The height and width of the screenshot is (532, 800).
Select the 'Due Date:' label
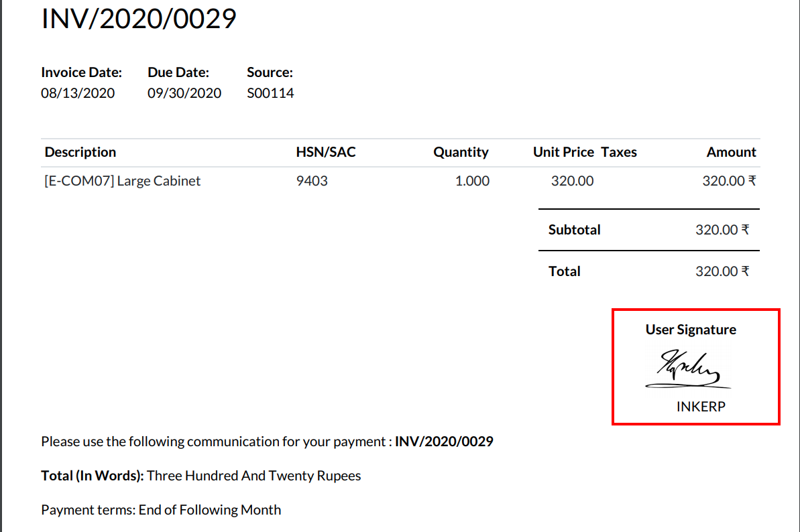coord(178,72)
